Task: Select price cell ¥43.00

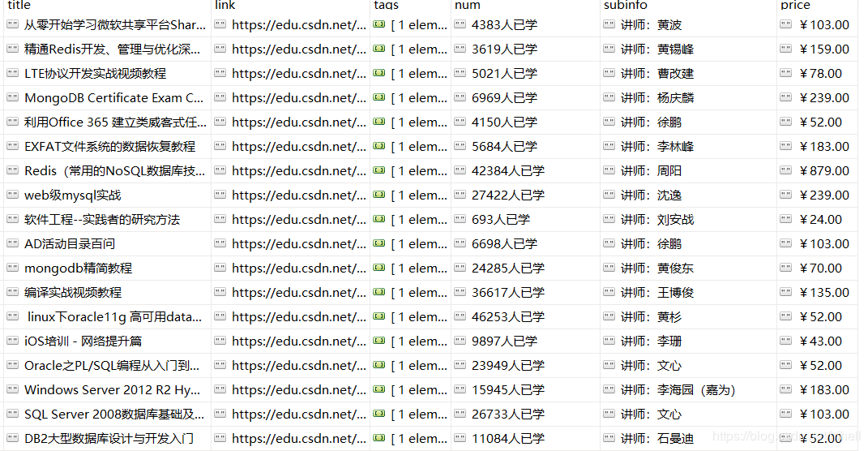Action: click(819, 341)
